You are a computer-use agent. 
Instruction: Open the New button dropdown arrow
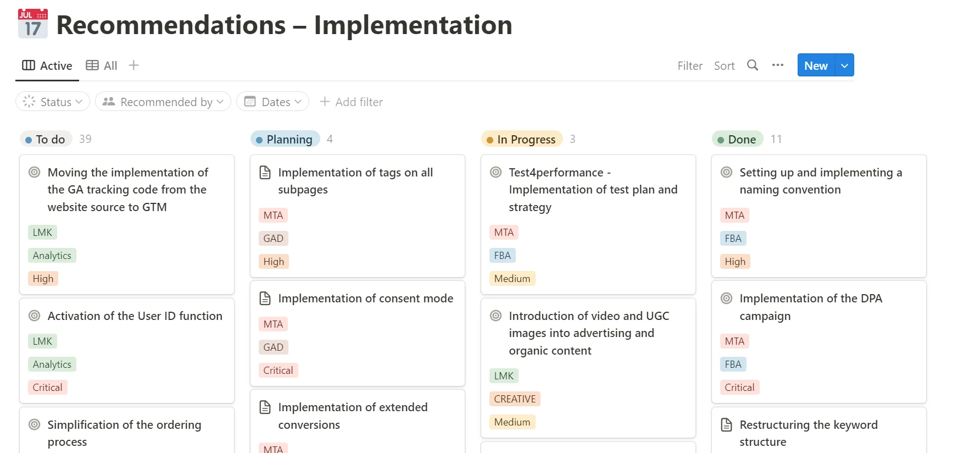click(x=844, y=65)
